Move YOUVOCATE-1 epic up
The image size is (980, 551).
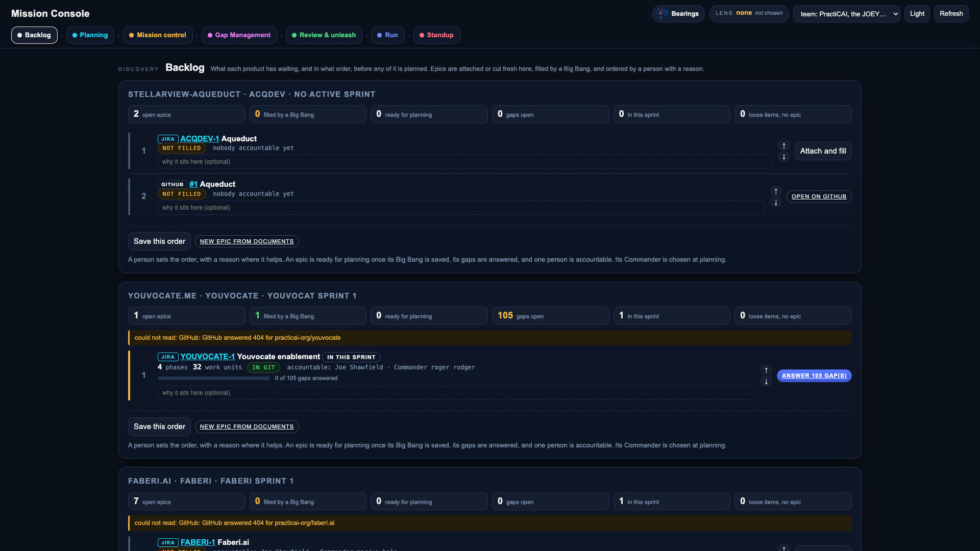(x=766, y=370)
